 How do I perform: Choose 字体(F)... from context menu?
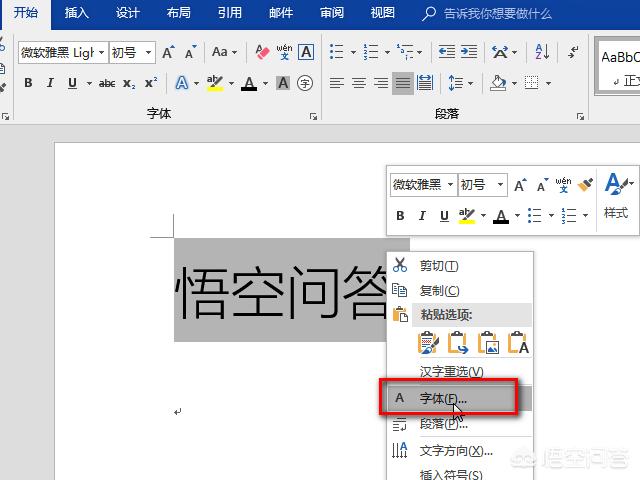[460, 398]
